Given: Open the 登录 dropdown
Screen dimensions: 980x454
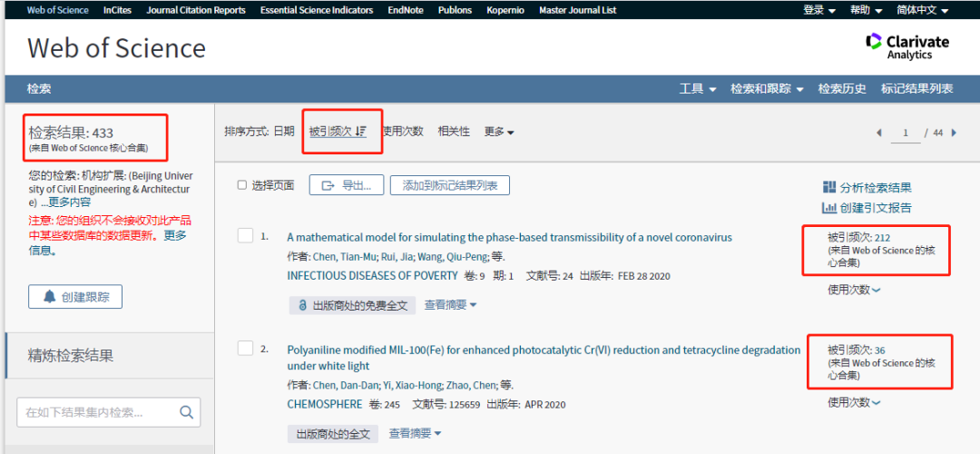Looking at the screenshot, I should [819, 10].
